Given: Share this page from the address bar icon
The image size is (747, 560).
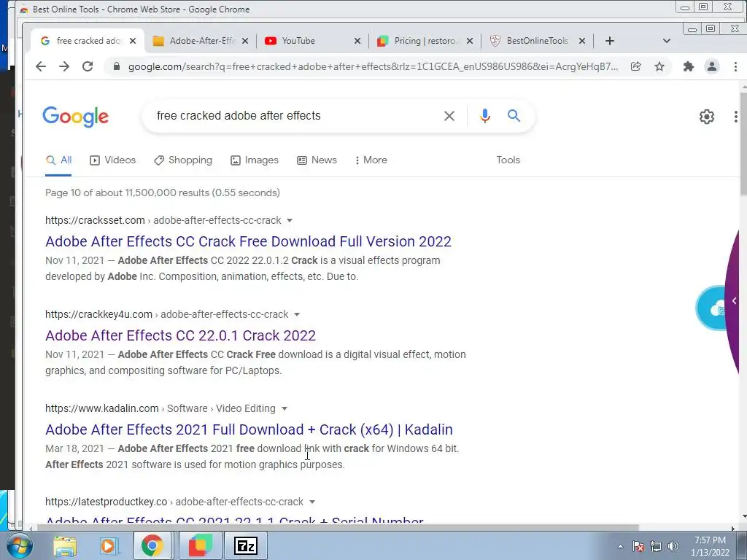Looking at the screenshot, I should pos(636,66).
